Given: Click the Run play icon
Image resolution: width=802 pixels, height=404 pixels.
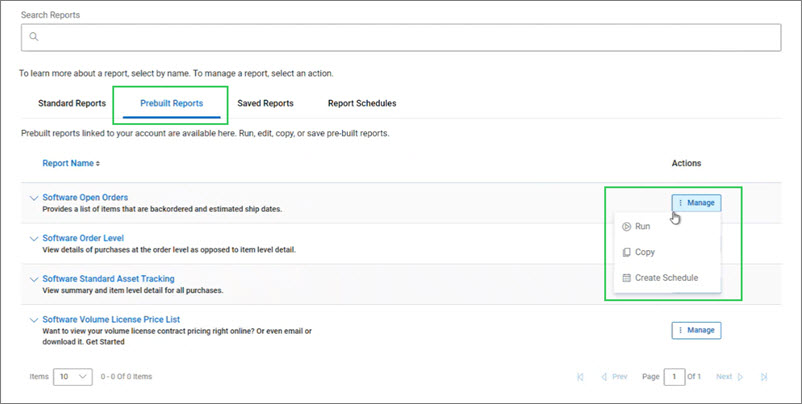Looking at the screenshot, I should (626, 227).
